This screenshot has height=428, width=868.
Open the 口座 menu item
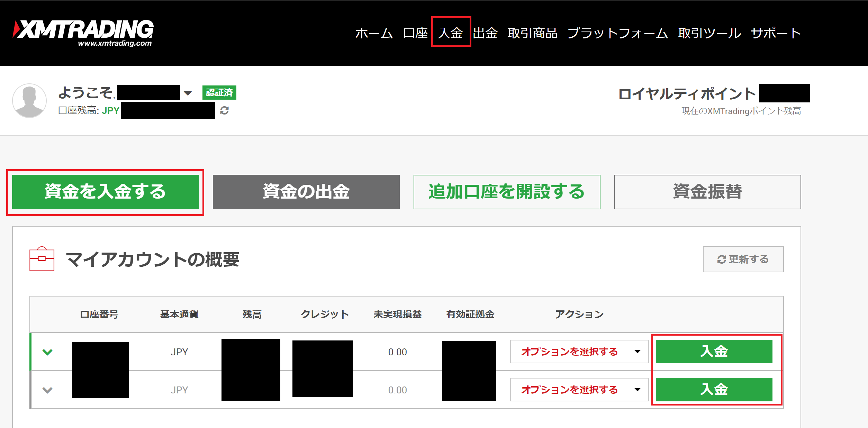pyautogui.click(x=416, y=33)
